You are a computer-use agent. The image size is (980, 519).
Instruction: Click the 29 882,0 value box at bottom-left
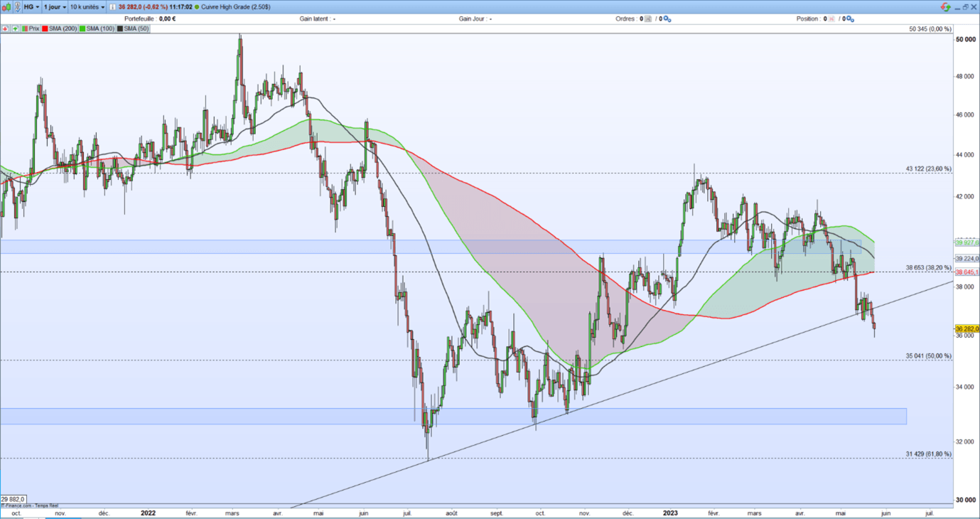[x=13, y=499]
